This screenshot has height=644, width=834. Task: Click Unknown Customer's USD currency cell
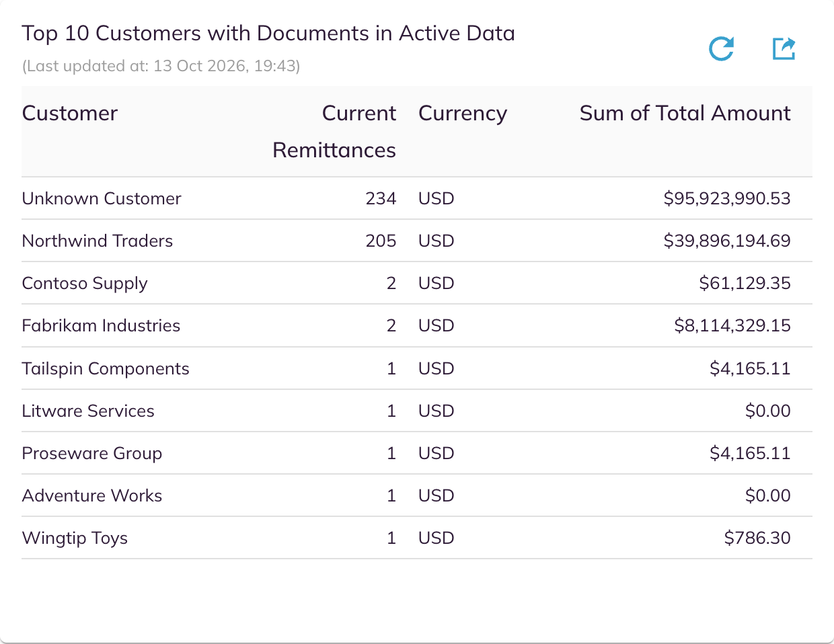click(437, 198)
